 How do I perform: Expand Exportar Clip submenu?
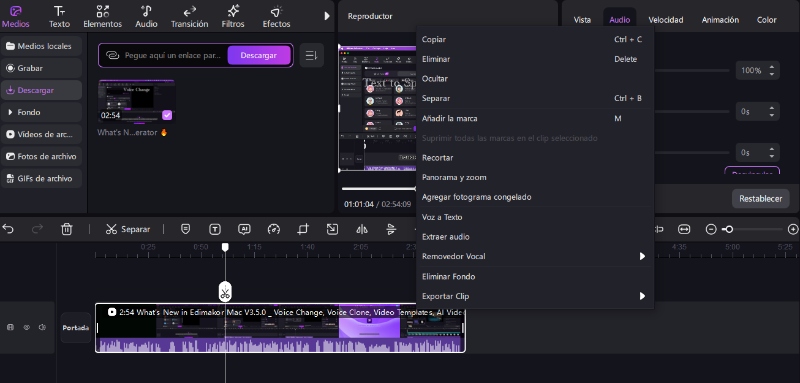(535, 296)
